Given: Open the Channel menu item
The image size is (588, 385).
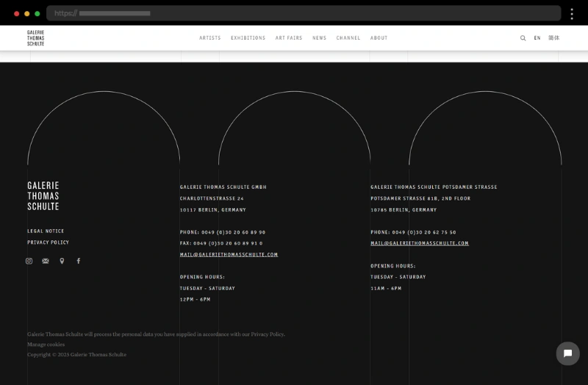Looking at the screenshot, I should pos(348,38).
